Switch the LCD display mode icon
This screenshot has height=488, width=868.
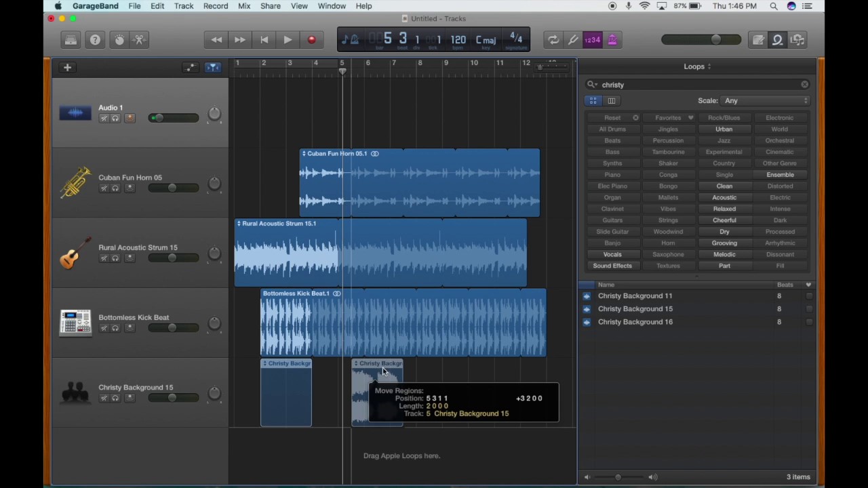[349, 40]
